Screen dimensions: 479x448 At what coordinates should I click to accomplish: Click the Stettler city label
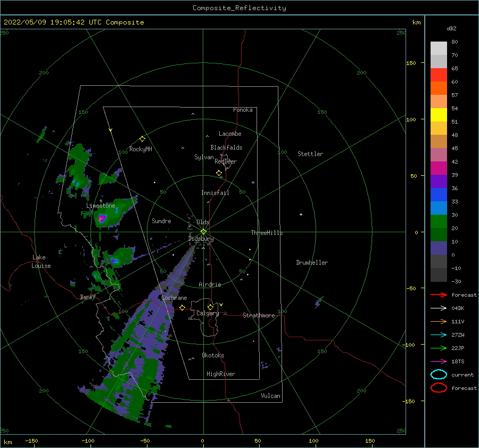310,154
